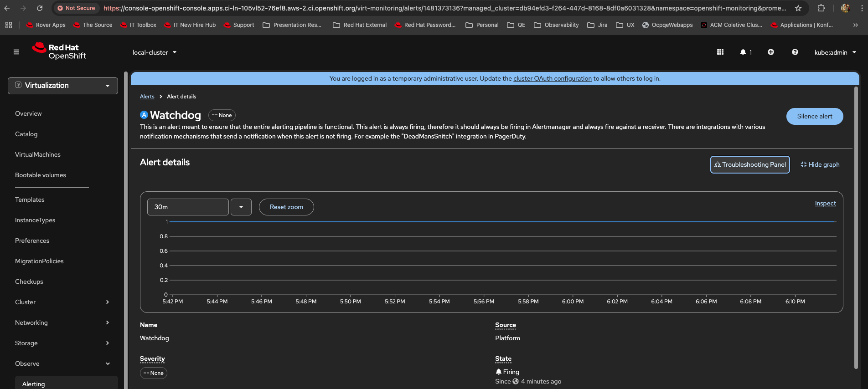Screen dimensions: 868x389
Task: Open the browser extensions puzzle icon
Action: 821,8
